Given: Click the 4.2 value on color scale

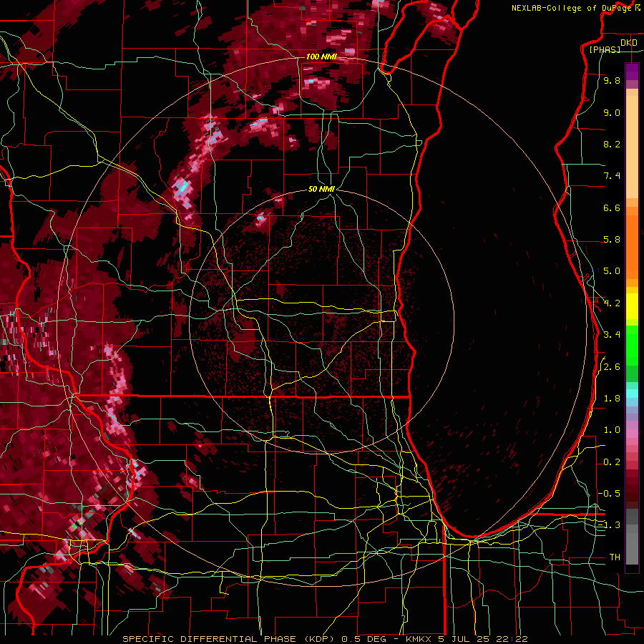Looking at the screenshot, I should tap(612, 303).
